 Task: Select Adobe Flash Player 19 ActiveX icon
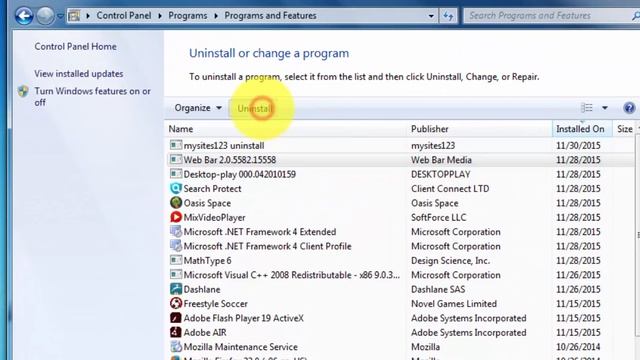click(176, 318)
